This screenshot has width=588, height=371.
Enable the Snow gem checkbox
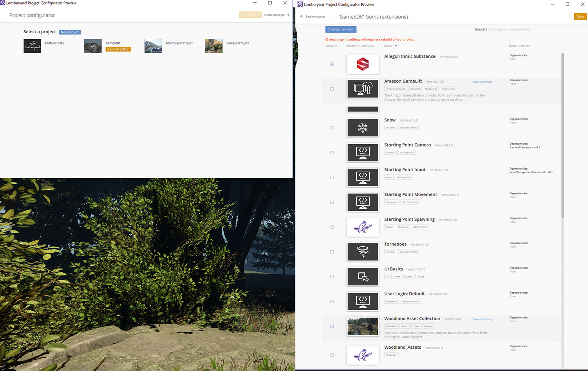click(332, 128)
